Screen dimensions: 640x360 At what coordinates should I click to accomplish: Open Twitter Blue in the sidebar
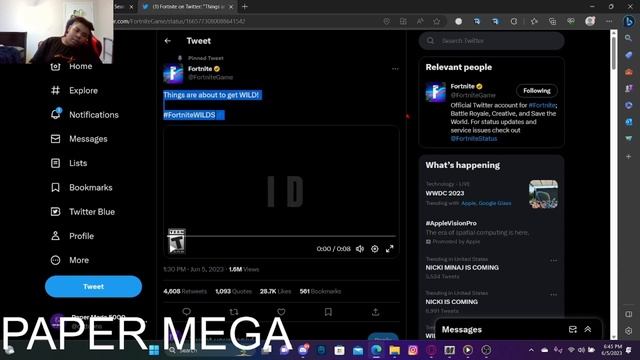coord(83,212)
